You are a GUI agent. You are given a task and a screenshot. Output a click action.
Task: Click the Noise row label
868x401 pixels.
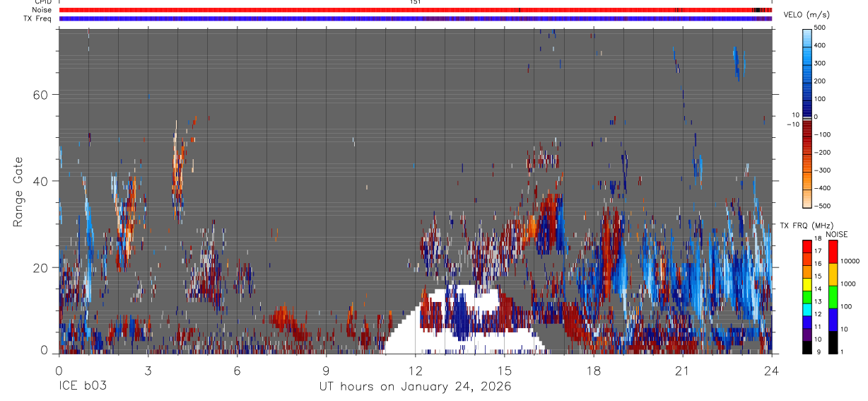(42, 10)
